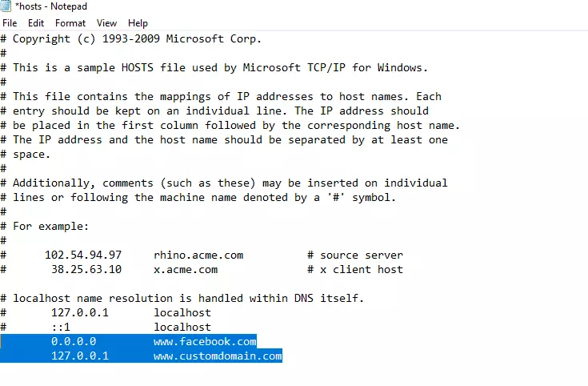Place cursor at 38.25.63.10 address
588x386 pixels.
click(86, 270)
